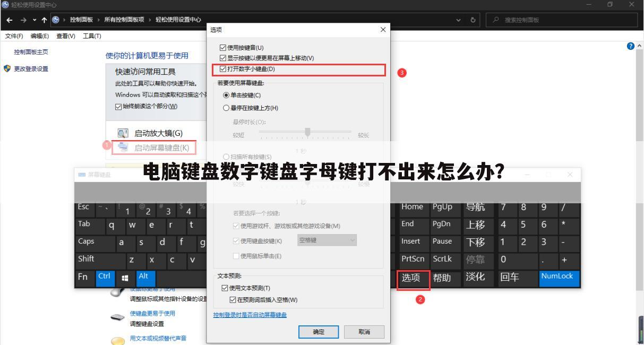Toggle 使用按键音 checkbox

coord(223,48)
